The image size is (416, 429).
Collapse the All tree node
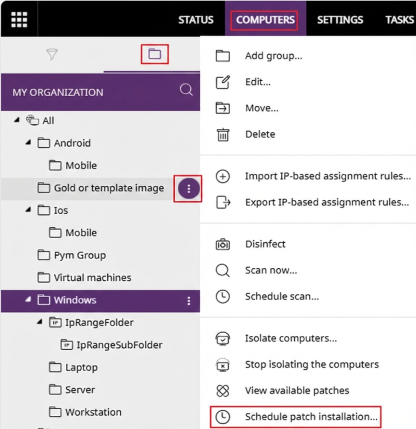[17, 120]
